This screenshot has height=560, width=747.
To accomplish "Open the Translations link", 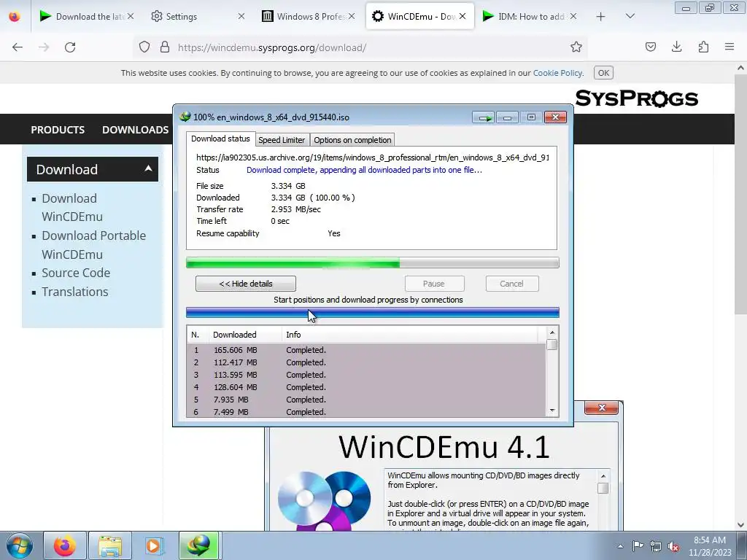I will pos(75,292).
